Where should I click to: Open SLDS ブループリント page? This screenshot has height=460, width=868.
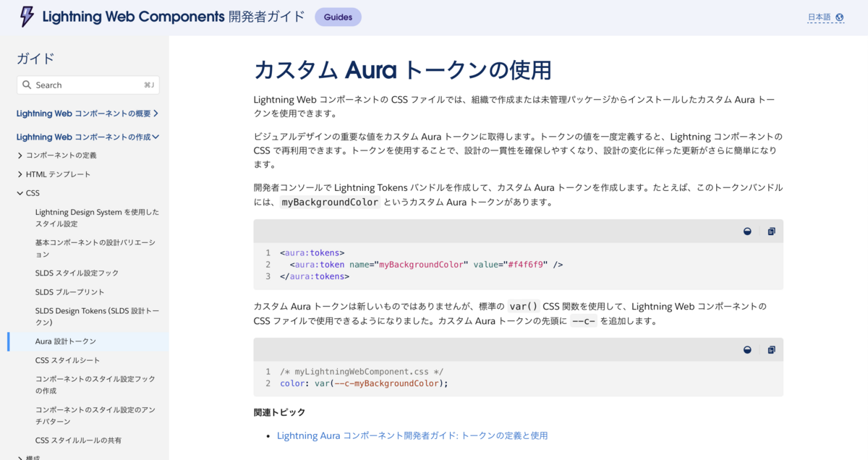click(x=69, y=292)
